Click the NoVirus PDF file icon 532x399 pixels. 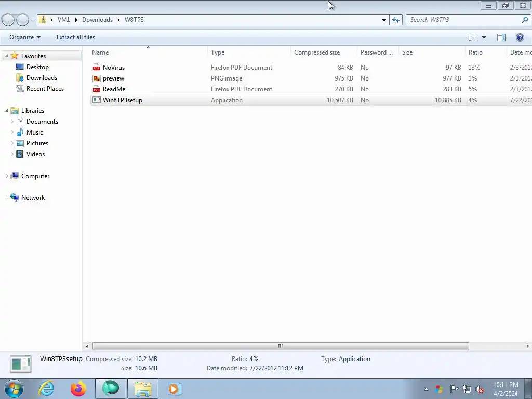[x=96, y=68]
